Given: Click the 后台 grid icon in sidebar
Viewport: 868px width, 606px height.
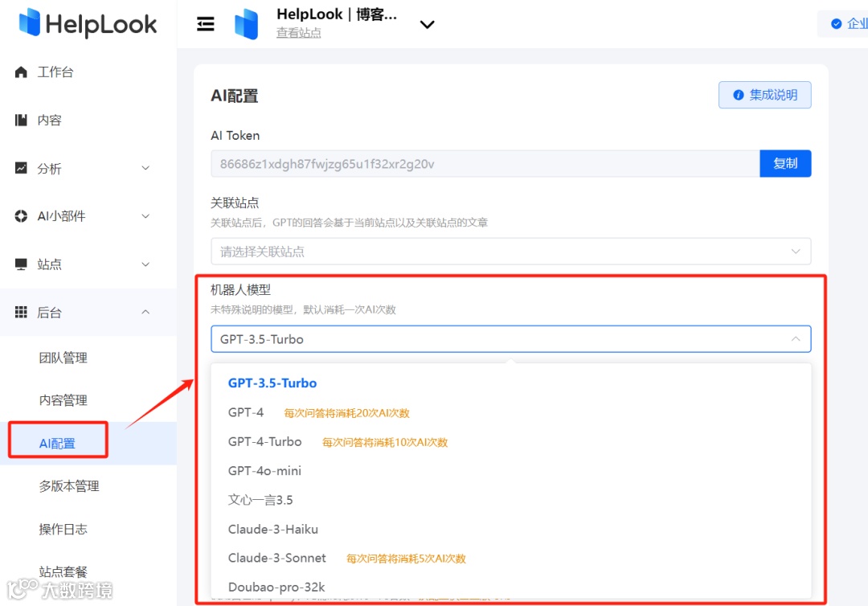Looking at the screenshot, I should pyautogui.click(x=19, y=313).
